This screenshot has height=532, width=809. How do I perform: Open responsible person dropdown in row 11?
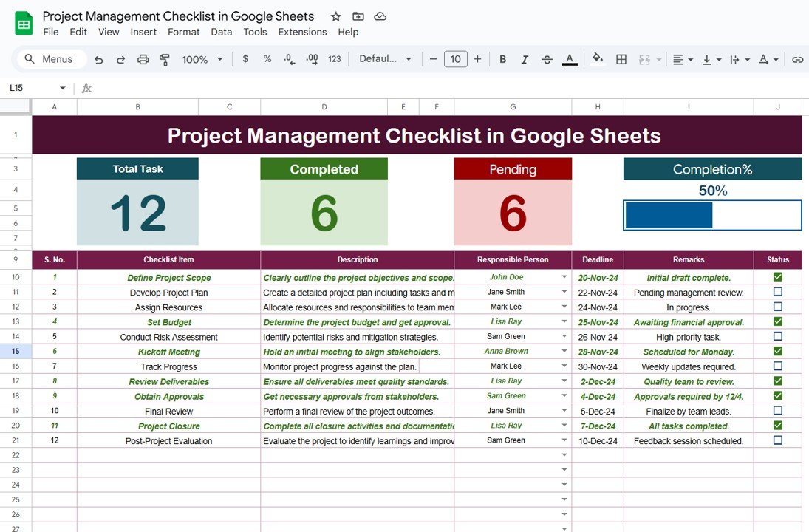564,292
